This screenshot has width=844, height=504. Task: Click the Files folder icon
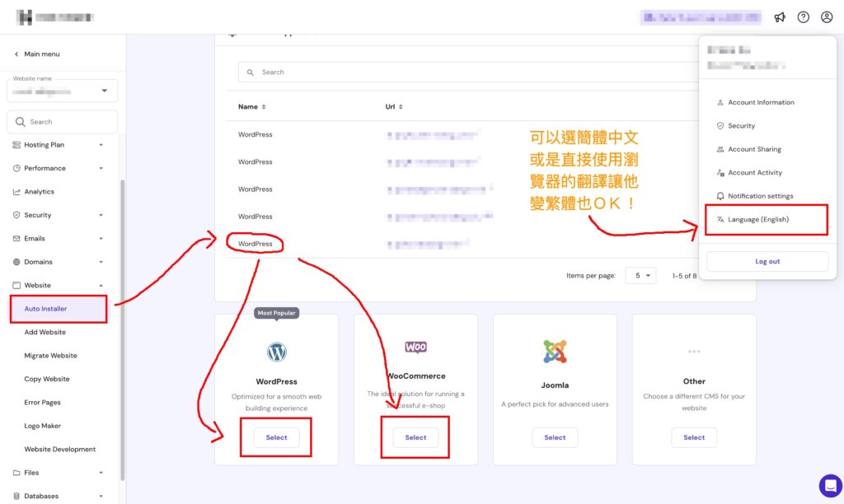16,473
